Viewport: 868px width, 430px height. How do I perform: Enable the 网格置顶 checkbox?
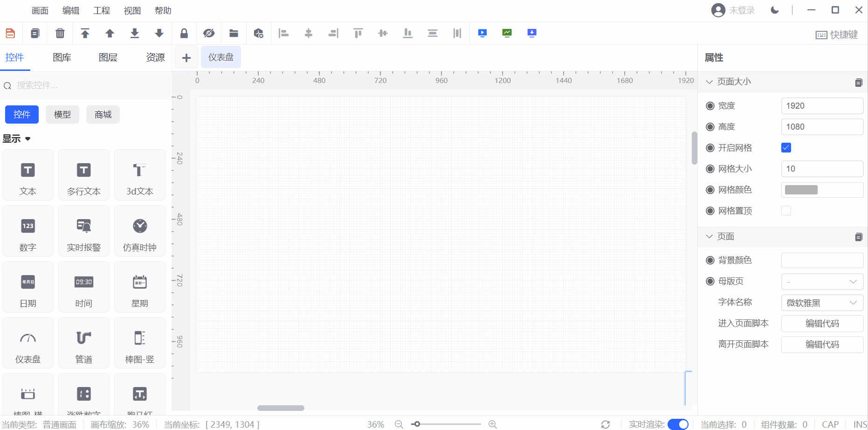click(786, 211)
